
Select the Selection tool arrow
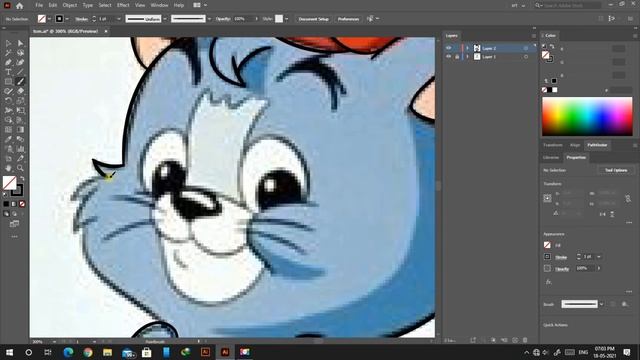(8, 43)
